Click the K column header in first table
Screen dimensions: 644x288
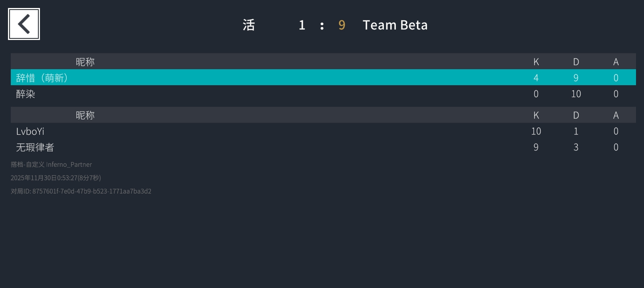point(536,62)
